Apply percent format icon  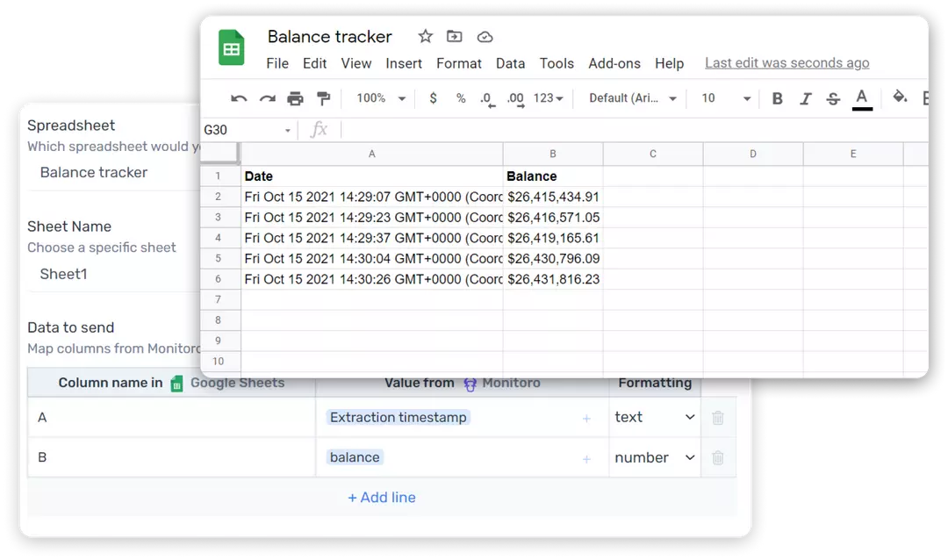tap(461, 98)
